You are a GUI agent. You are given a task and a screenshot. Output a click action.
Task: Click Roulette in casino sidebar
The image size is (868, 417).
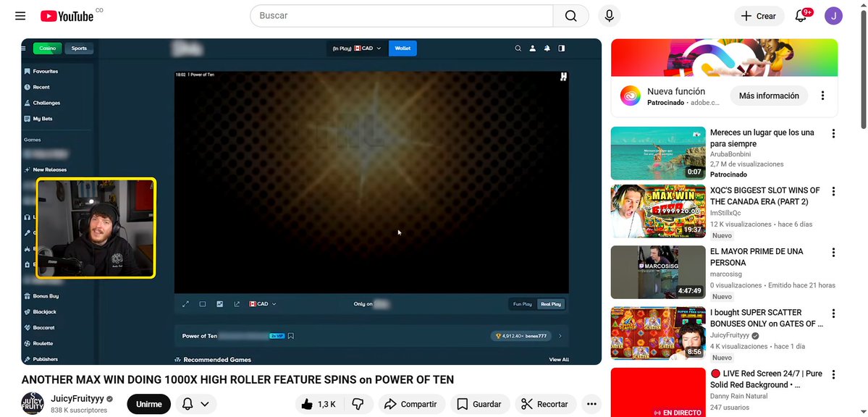(39, 343)
